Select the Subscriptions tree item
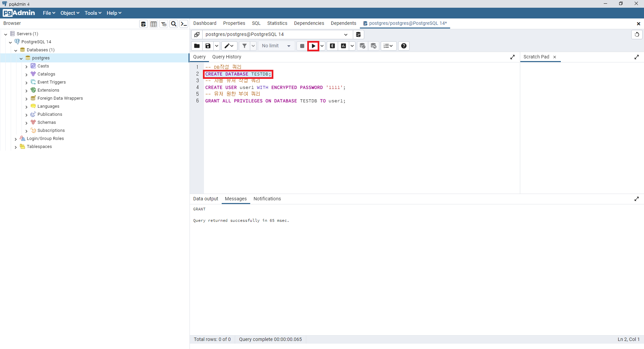Screen dimensions: 644x349 click(x=51, y=131)
